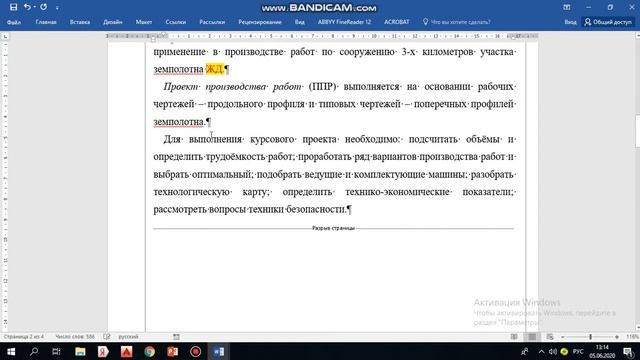The width and height of the screenshot is (640, 360).
Task: Open PowerPoint from the taskbar
Action: [x=173, y=351]
